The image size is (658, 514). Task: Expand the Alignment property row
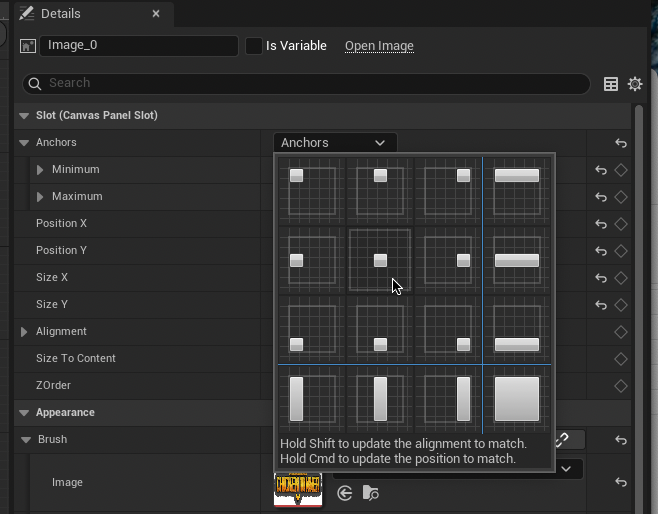[x=25, y=332]
